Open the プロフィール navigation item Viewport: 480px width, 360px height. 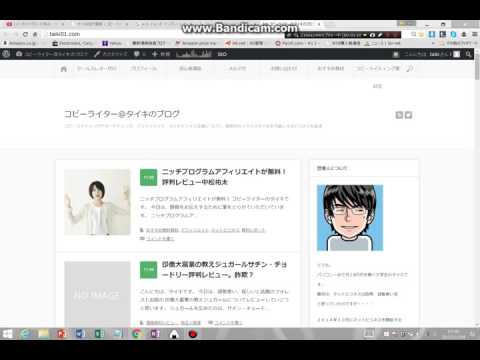pos(144,68)
